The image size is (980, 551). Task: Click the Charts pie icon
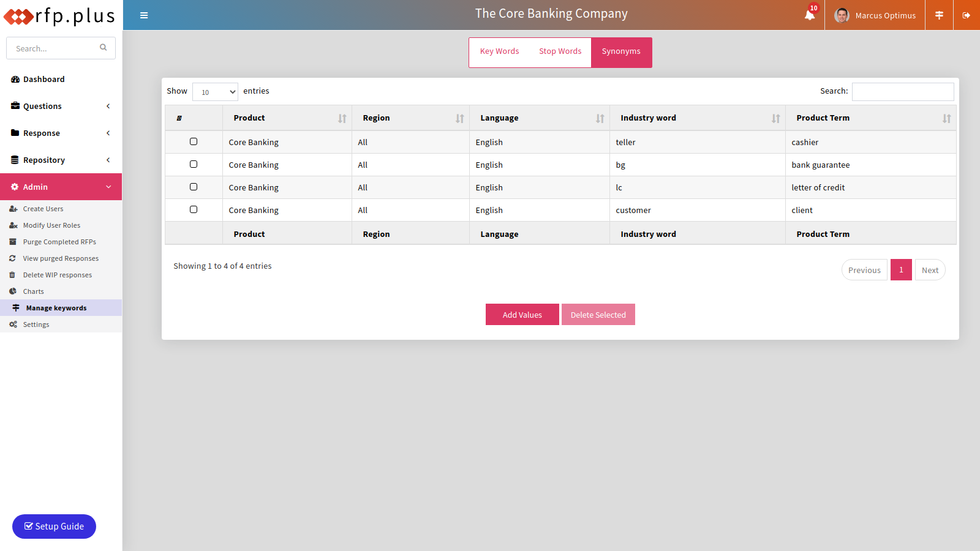pyautogui.click(x=13, y=291)
